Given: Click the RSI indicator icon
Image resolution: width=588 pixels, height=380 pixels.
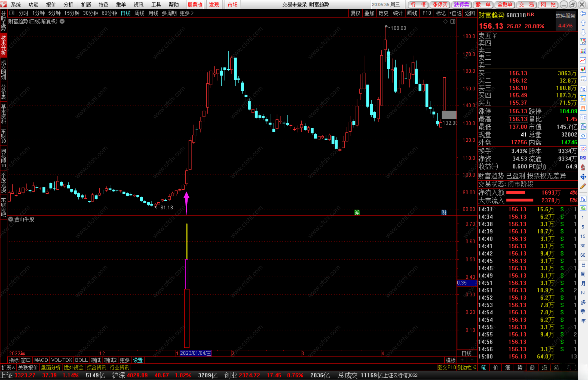Looking at the screenshot, I should 583,158.
